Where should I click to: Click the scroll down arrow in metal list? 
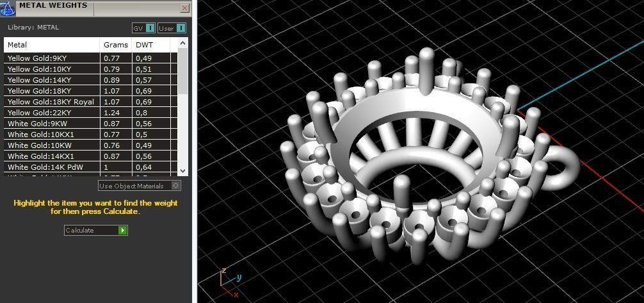183,170
